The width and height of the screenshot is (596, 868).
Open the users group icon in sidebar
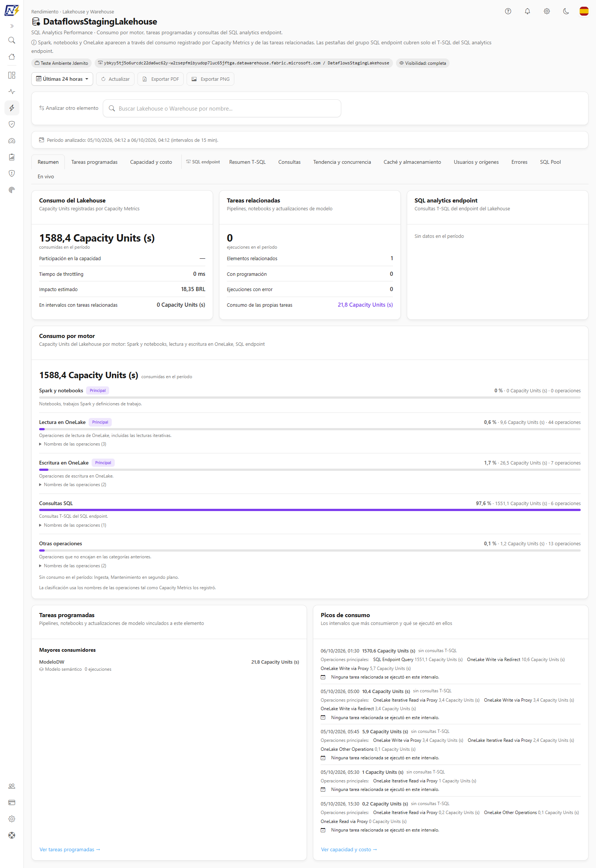(x=12, y=786)
